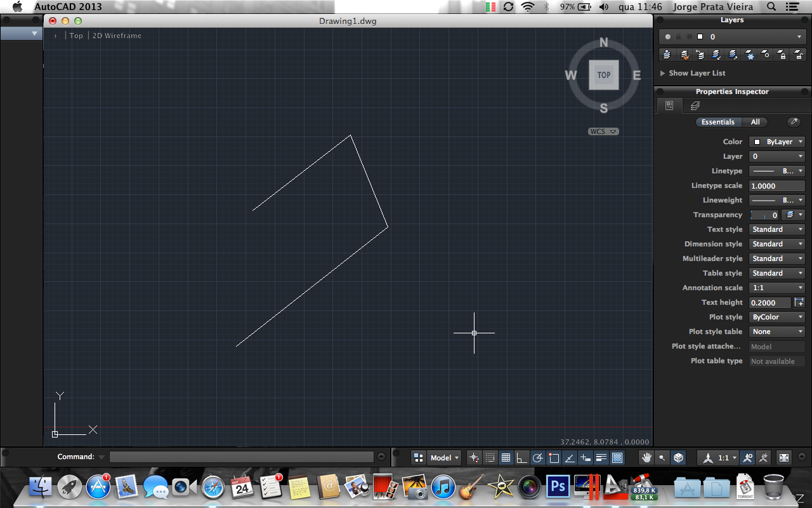812x508 pixels.
Task: Toggle Object Snap Tracking in status bar
Action: tap(570, 457)
